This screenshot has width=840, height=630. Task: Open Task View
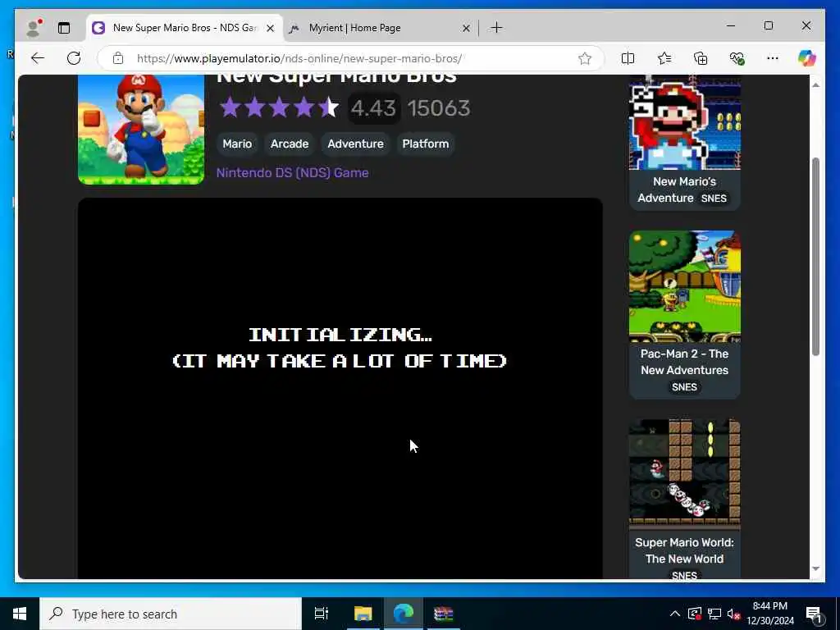322,614
